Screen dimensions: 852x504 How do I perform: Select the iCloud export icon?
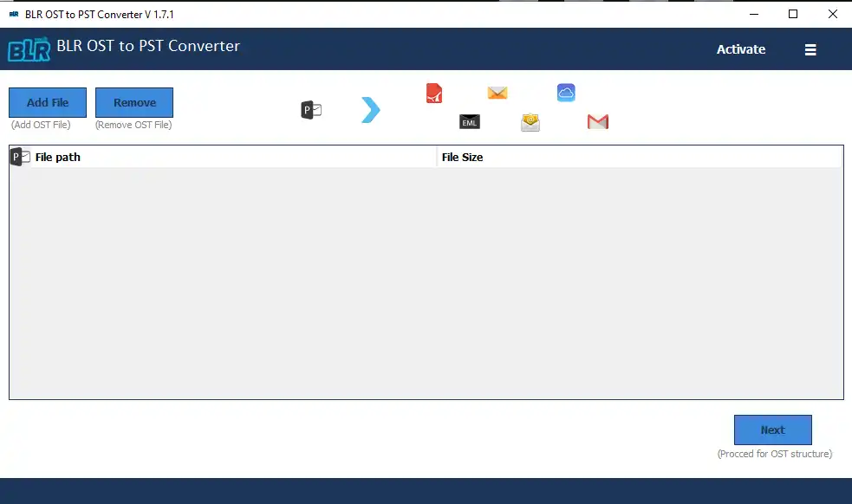(566, 92)
